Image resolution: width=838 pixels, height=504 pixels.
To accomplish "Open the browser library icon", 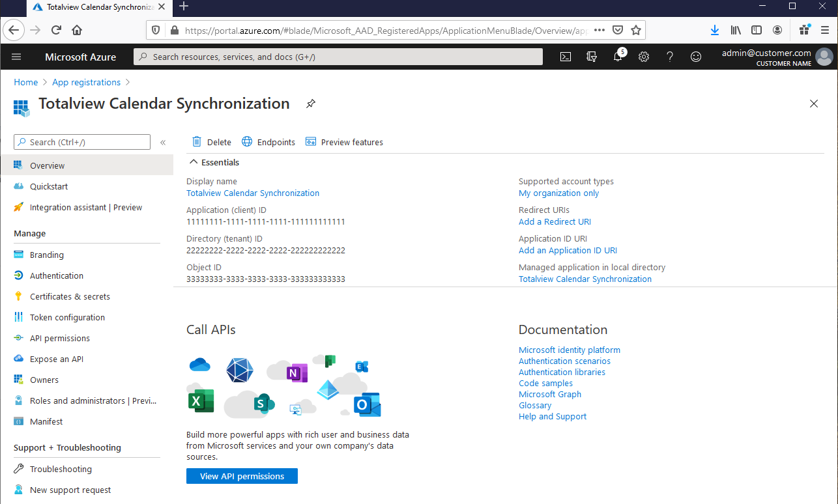I will [736, 30].
